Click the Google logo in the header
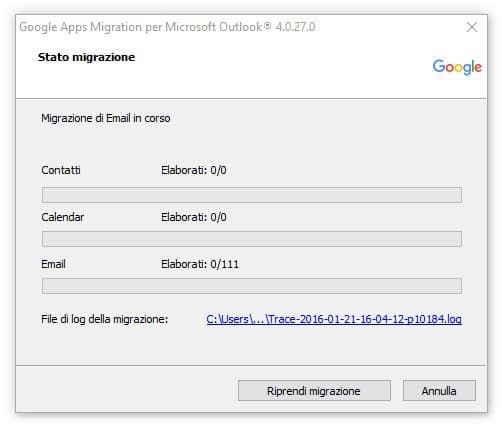 [457, 67]
